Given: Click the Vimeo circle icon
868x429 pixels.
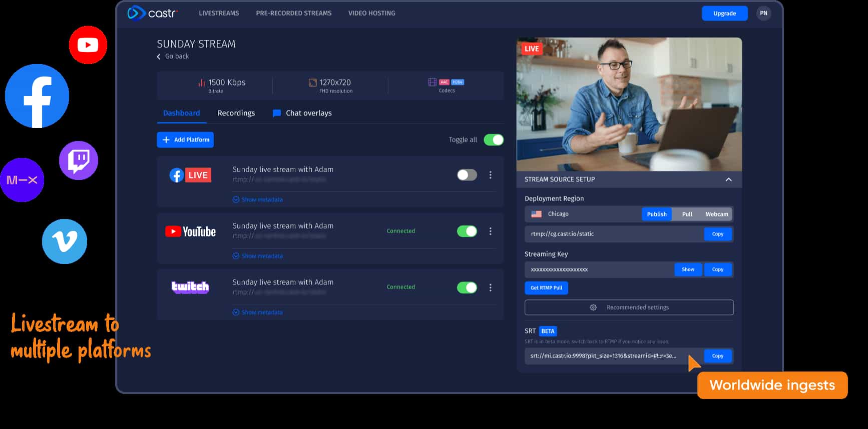Looking at the screenshot, I should pos(65,241).
